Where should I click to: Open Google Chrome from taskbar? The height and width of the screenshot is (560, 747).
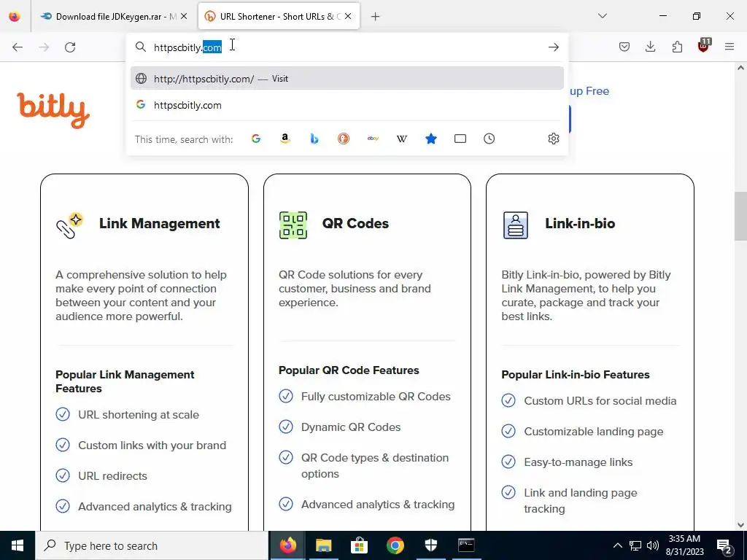click(395, 545)
